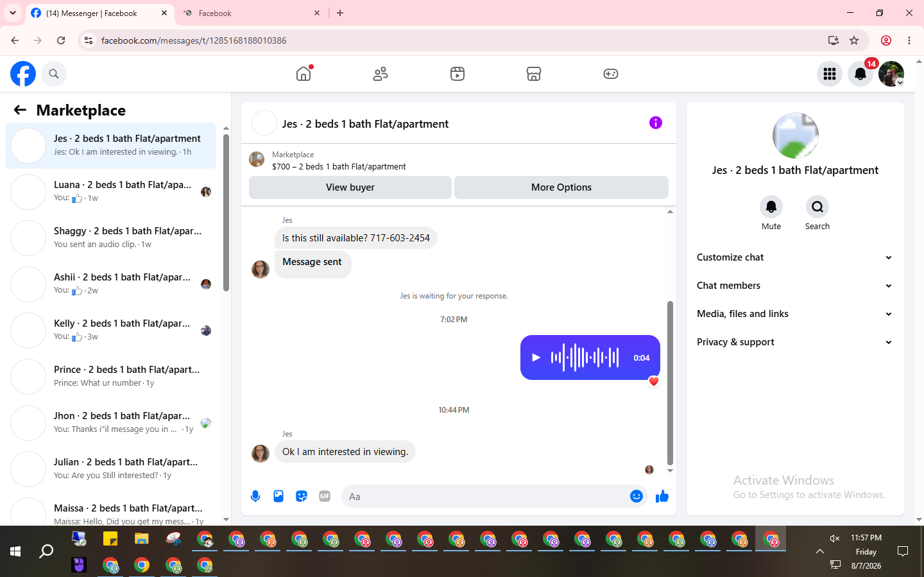Click the microphone voice clip icon
Screen dimensions: 924x577
point(255,496)
